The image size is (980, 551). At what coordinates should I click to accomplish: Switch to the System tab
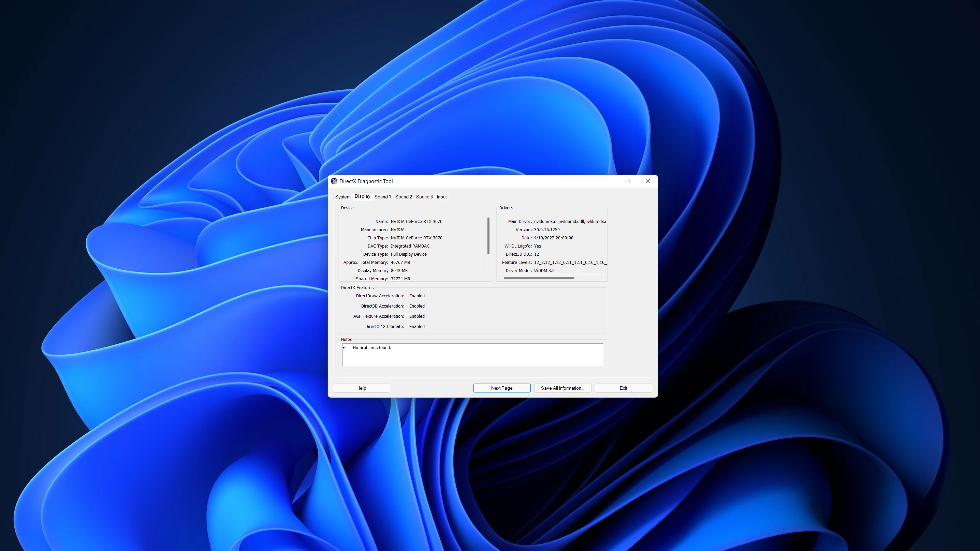click(x=342, y=197)
